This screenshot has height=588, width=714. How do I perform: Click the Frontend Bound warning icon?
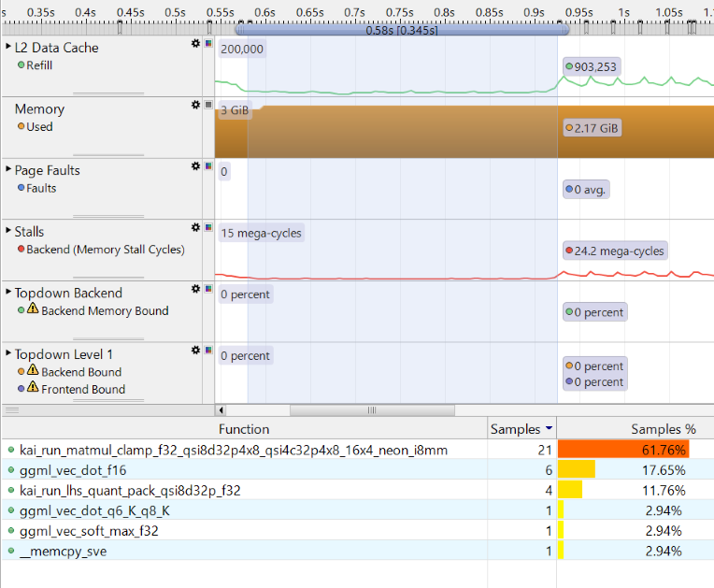(x=33, y=389)
